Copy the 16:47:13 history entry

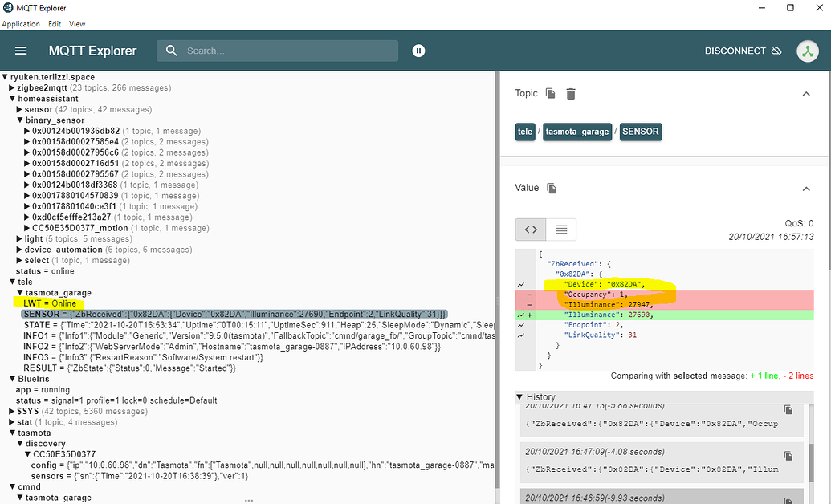788,409
